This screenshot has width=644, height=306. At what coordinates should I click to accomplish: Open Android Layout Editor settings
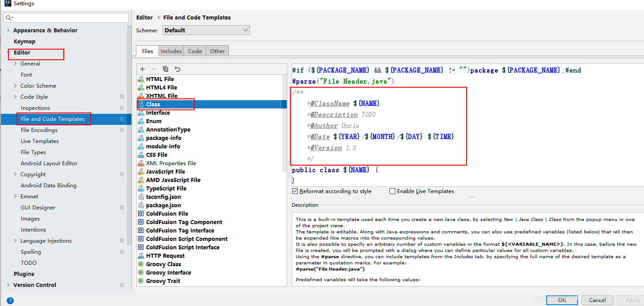tap(49, 163)
